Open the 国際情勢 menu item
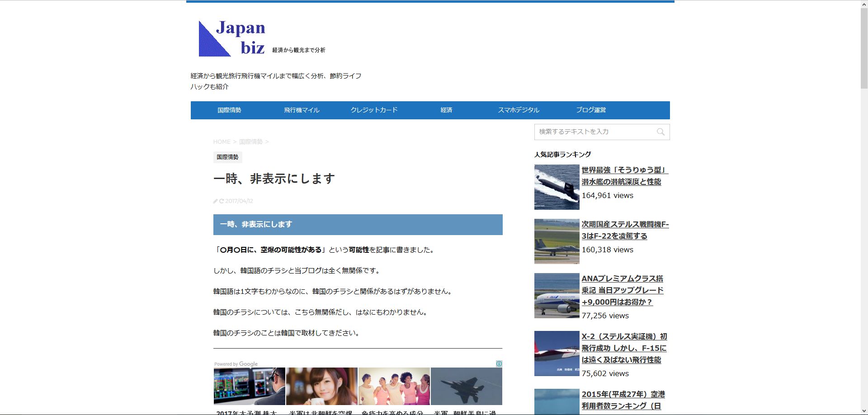The width and height of the screenshot is (868, 415). click(x=229, y=110)
